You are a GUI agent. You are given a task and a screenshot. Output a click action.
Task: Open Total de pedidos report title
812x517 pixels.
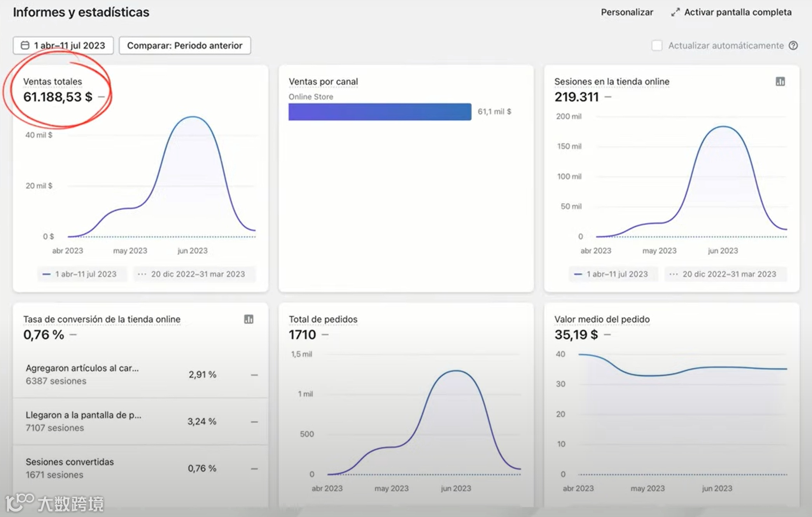[323, 319]
